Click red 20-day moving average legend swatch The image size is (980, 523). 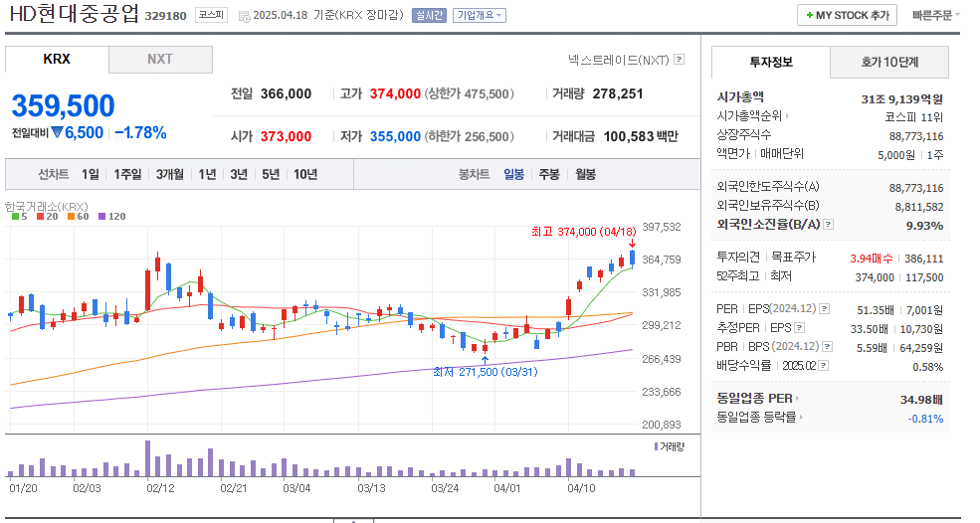click(x=40, y=217)
